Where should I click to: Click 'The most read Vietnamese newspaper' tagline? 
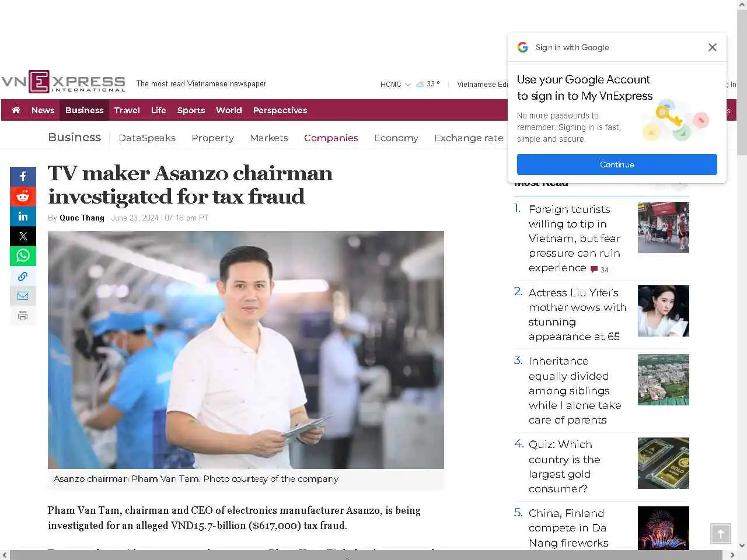point(201,84)
